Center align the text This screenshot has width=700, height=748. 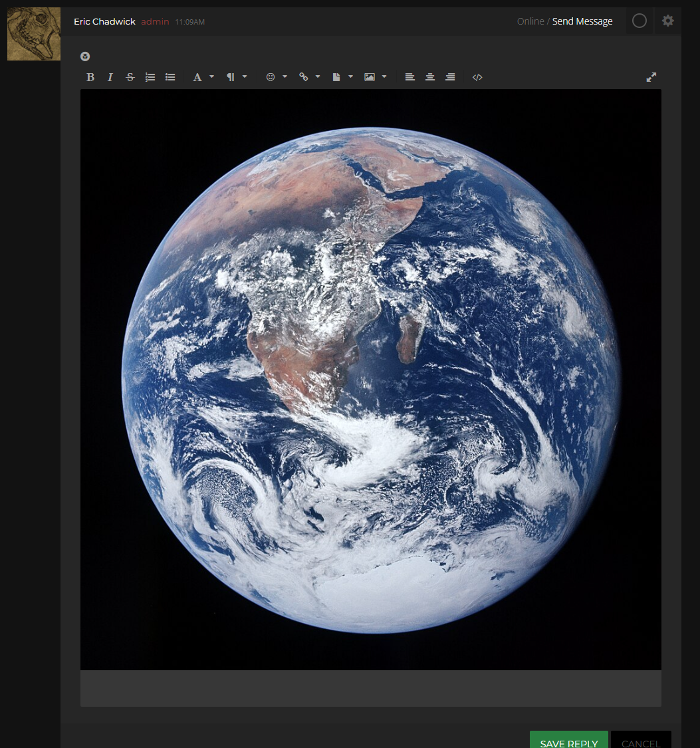pyautogui.click(x=430, y=77)
